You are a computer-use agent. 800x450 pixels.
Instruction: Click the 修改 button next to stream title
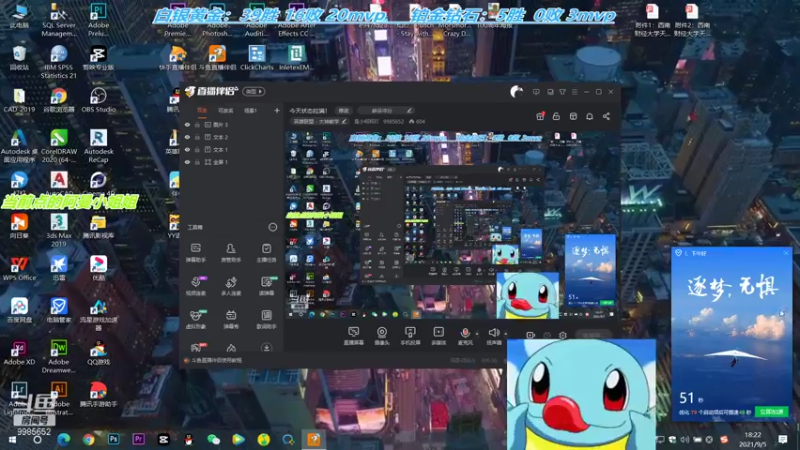[343, 111]
